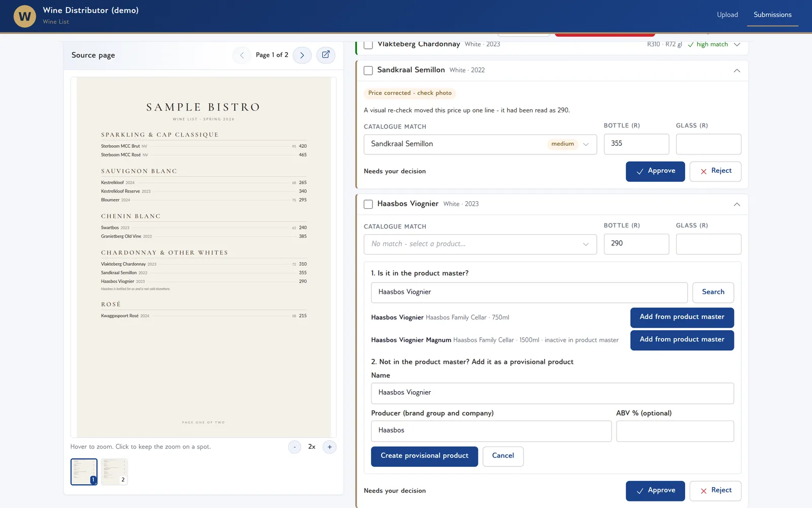
Task: Edit Sandkraal Semillon bottle price 355
Action: pos(636,144)
